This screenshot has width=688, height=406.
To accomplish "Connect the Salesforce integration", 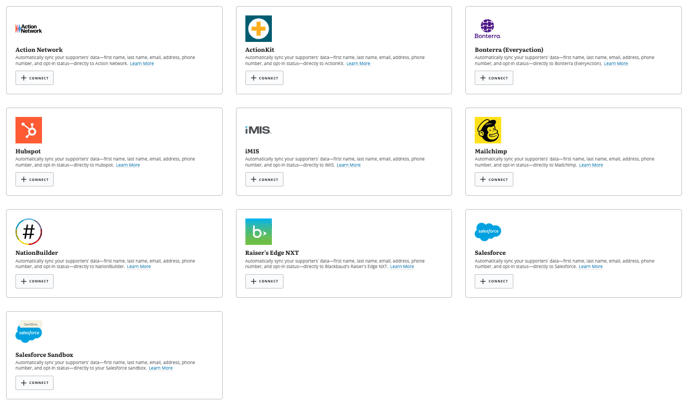I will click(x=494, y=281).
